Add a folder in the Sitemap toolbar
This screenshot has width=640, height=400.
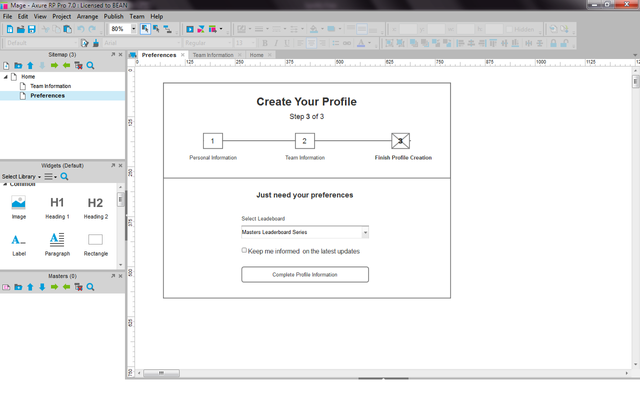coord(18,66)
